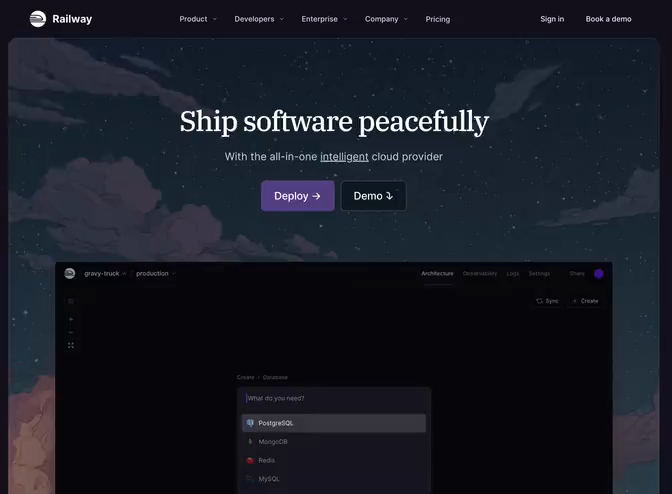Click the purple user avatar
The height and width of the screenshot is (494, 672).
click(599, 274)
